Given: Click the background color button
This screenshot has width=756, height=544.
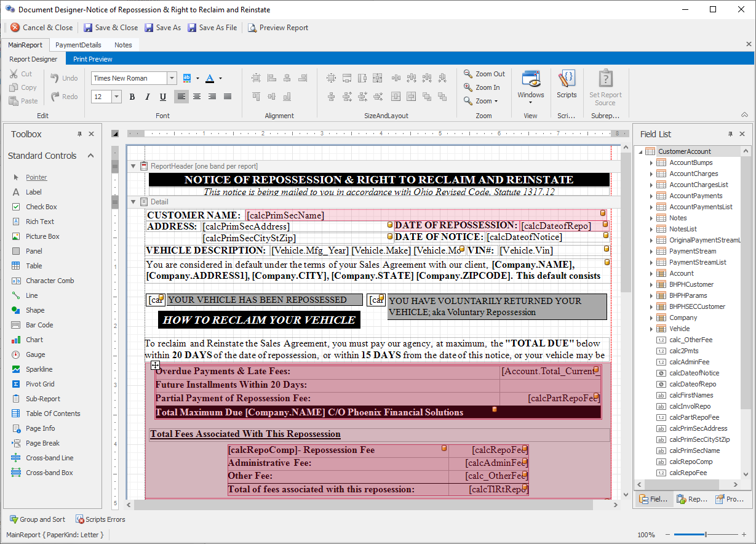Looking at the screenshot, I should tap(187, 78).
